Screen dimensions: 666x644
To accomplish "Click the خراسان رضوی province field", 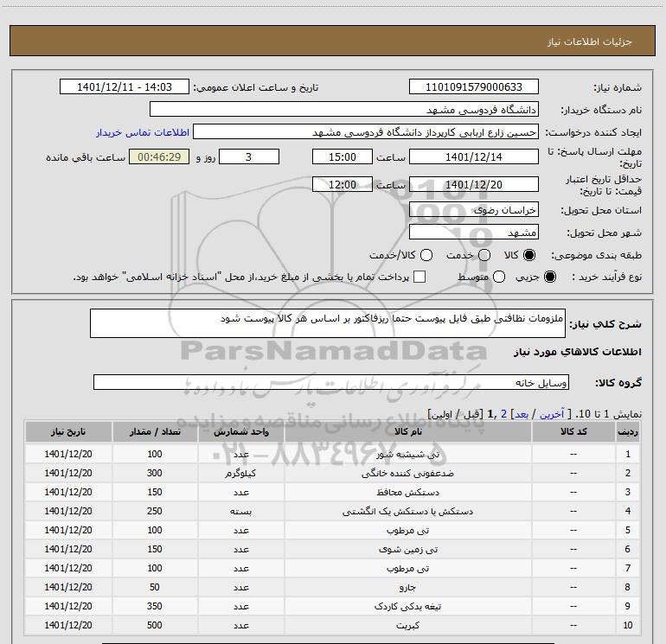I will (x=474, y=209).
